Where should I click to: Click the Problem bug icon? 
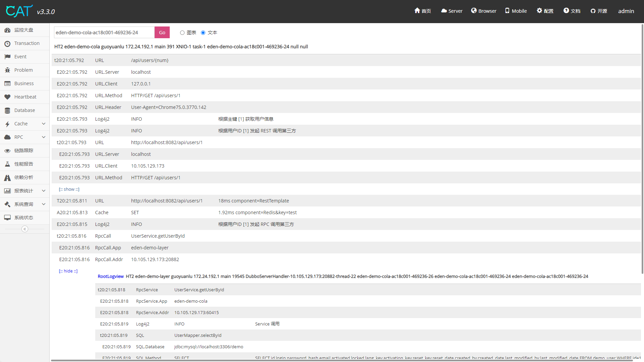coord(7,70)
